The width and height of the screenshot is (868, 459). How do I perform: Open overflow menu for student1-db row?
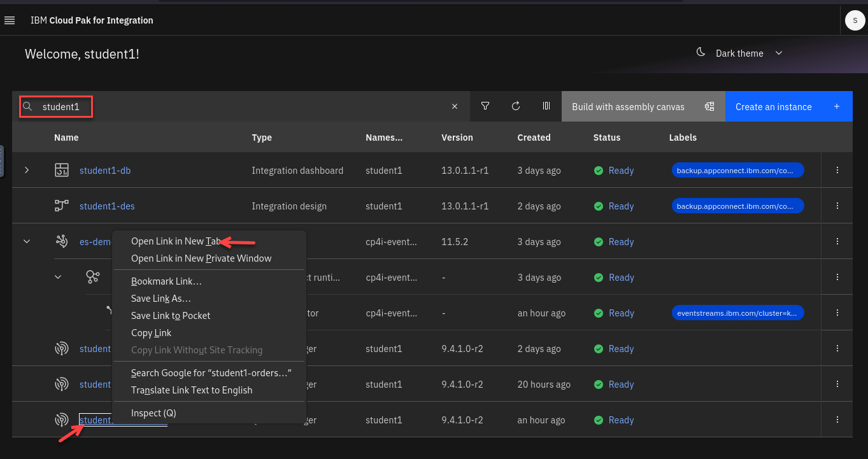[x=837, y=171]
